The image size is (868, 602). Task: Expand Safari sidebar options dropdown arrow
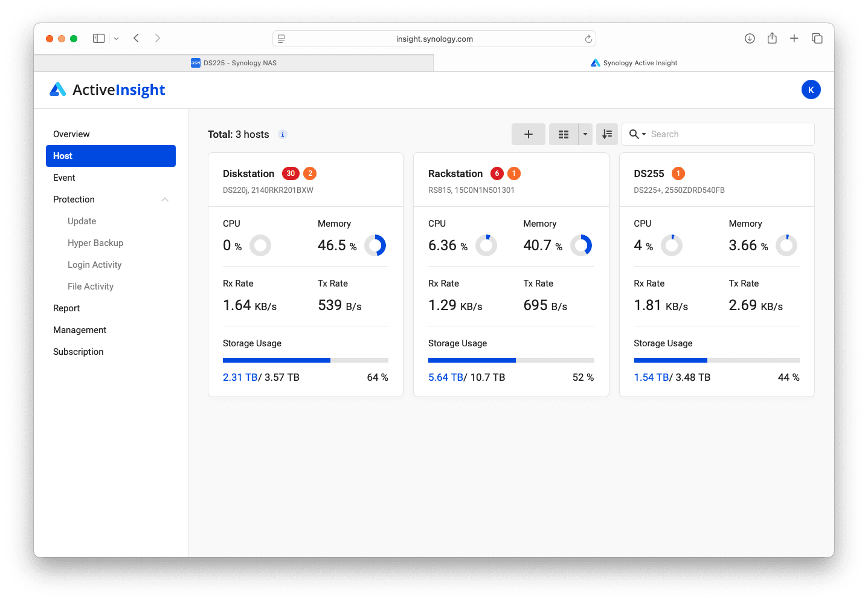click(x=117, y=39)
